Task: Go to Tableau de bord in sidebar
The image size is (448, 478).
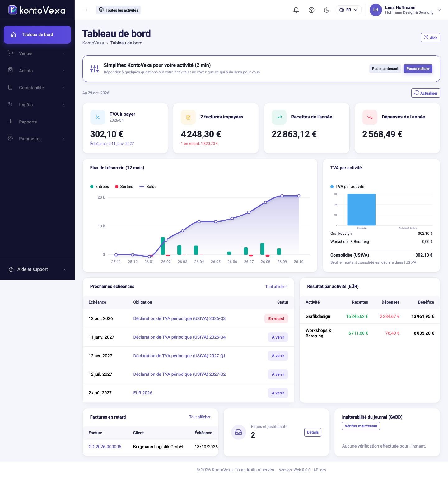Action: (x=37, y=35)
